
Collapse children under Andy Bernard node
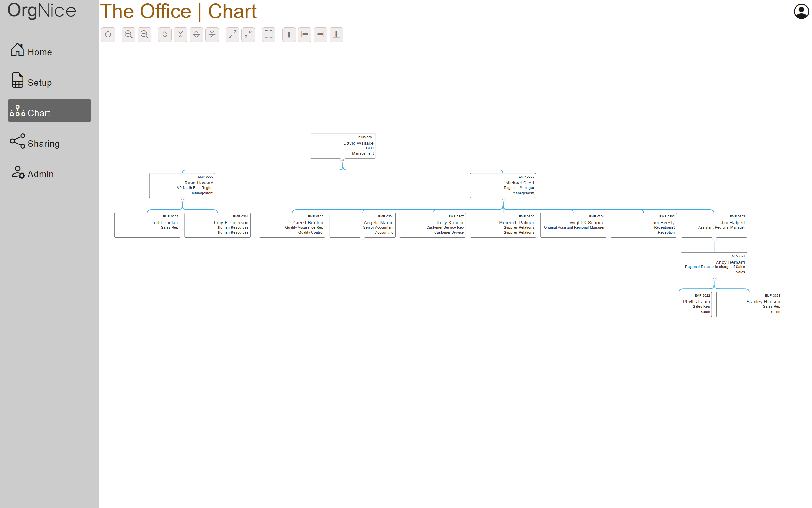coord(714,278)
